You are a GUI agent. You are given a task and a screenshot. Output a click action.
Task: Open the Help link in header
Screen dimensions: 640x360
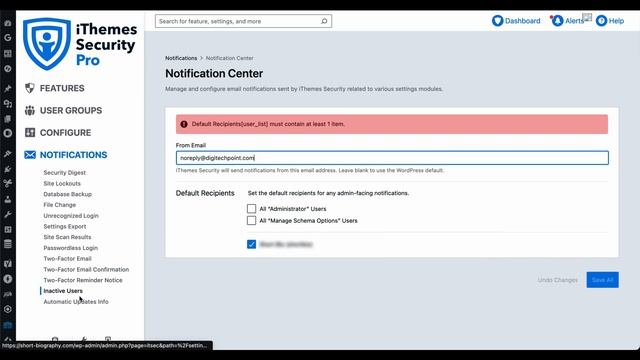pos(616,21)
